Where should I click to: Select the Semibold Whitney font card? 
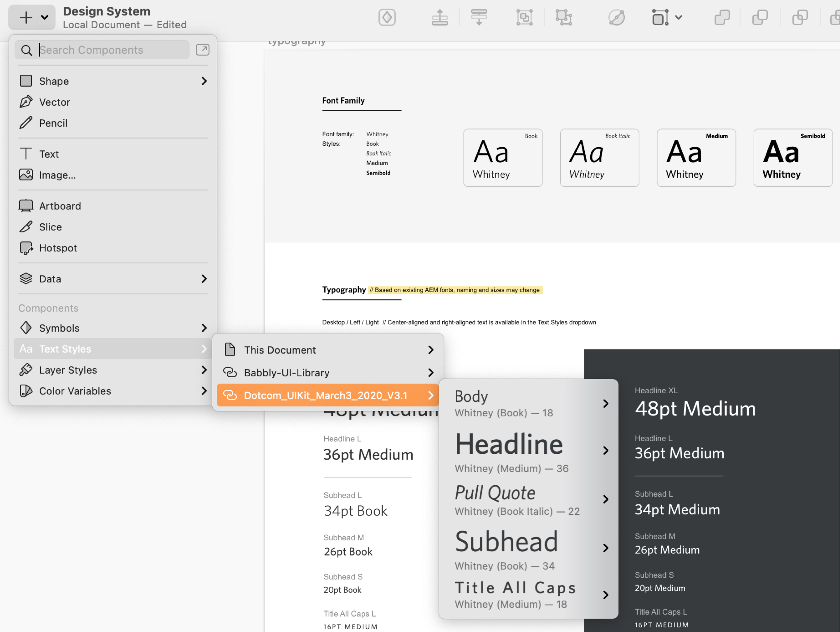tap(792, 158)
